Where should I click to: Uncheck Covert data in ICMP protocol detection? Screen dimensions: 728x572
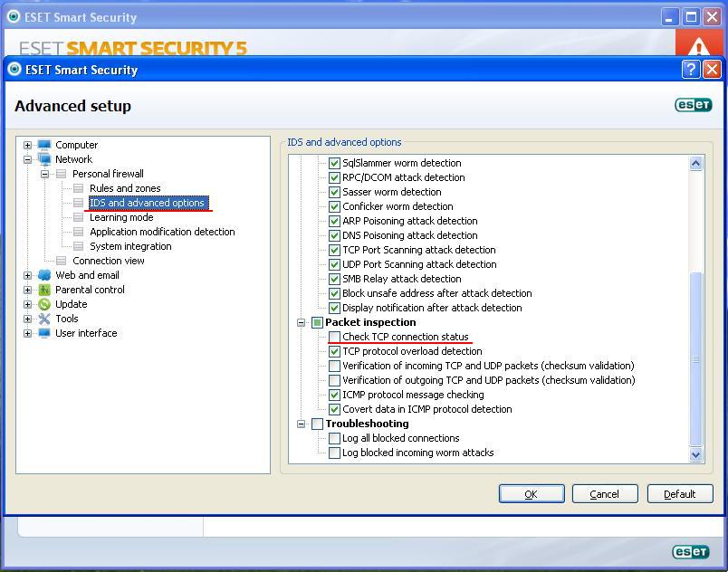(x=334, y=410)
